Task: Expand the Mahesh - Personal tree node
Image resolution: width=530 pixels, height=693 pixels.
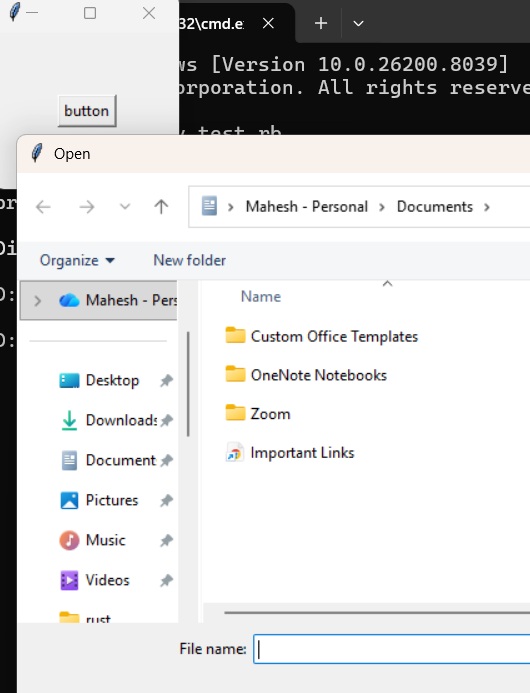Action: pos(38,301)
